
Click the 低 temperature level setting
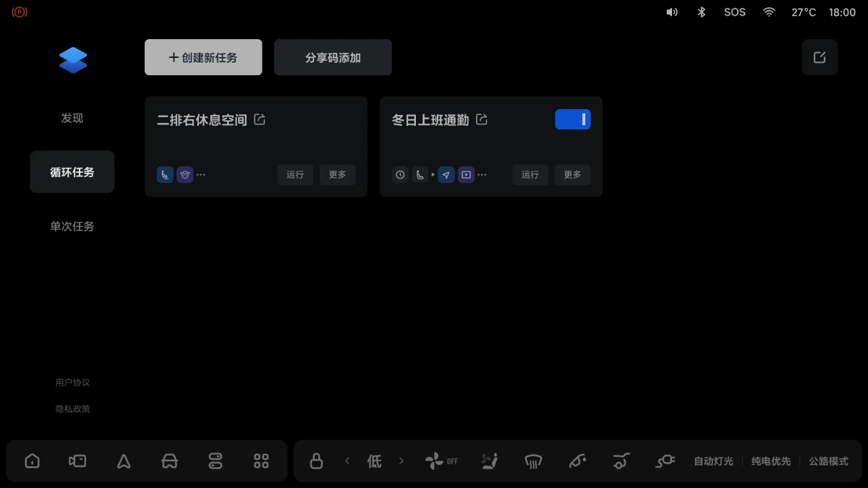coord(374,461)
